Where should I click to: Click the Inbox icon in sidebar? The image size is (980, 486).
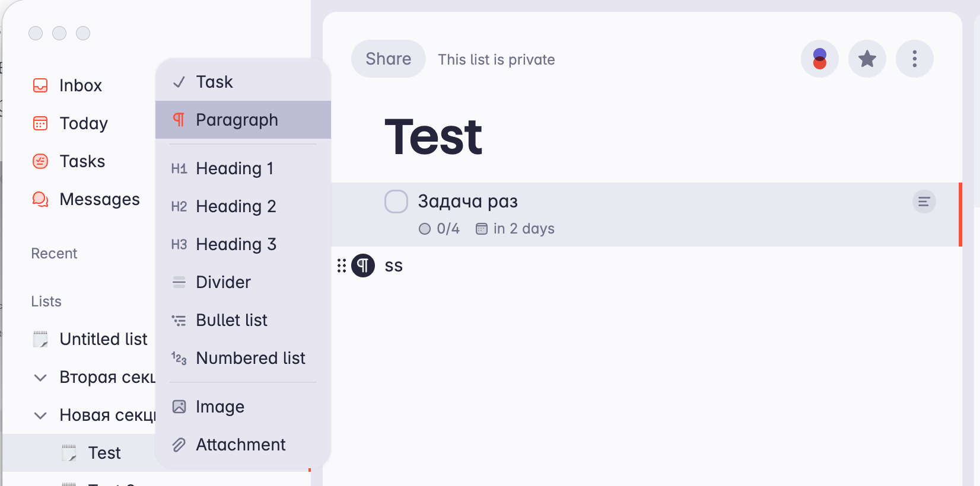[x=40, y=85]
